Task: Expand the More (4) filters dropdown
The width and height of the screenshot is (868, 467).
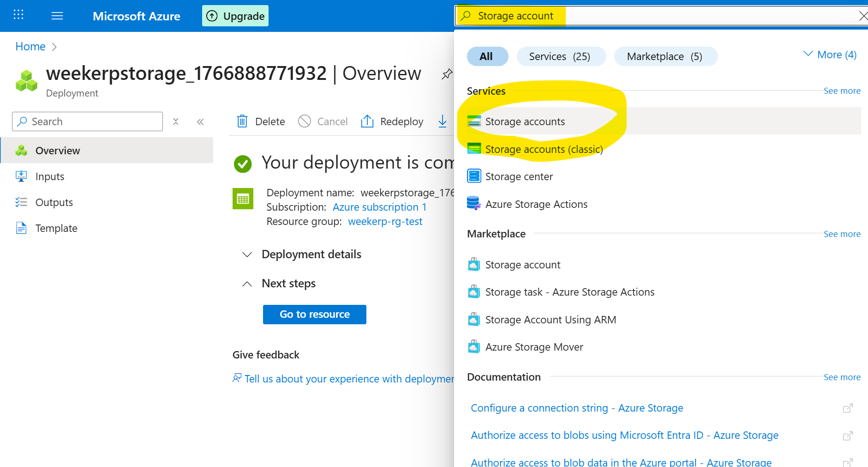Action: (830, 55)
